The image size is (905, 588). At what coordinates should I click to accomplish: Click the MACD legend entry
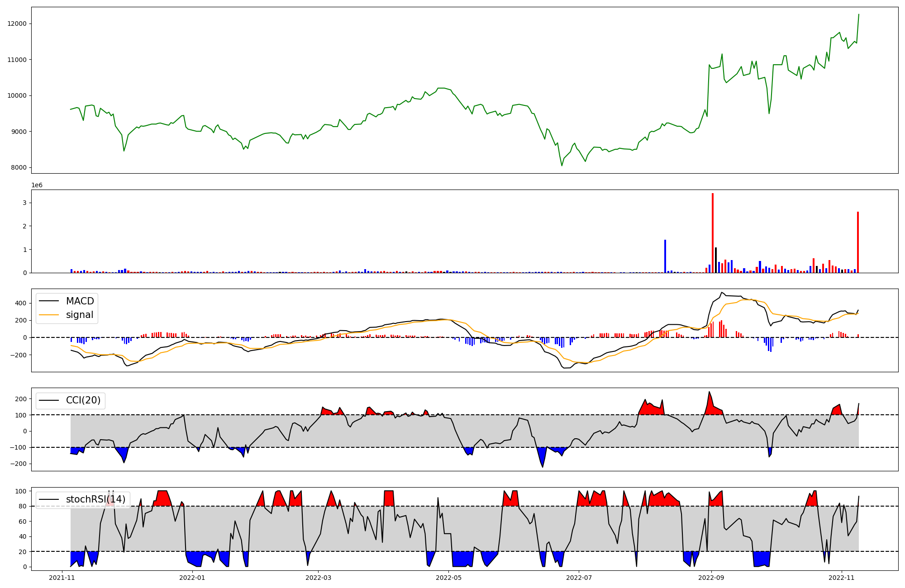[80, 301]
